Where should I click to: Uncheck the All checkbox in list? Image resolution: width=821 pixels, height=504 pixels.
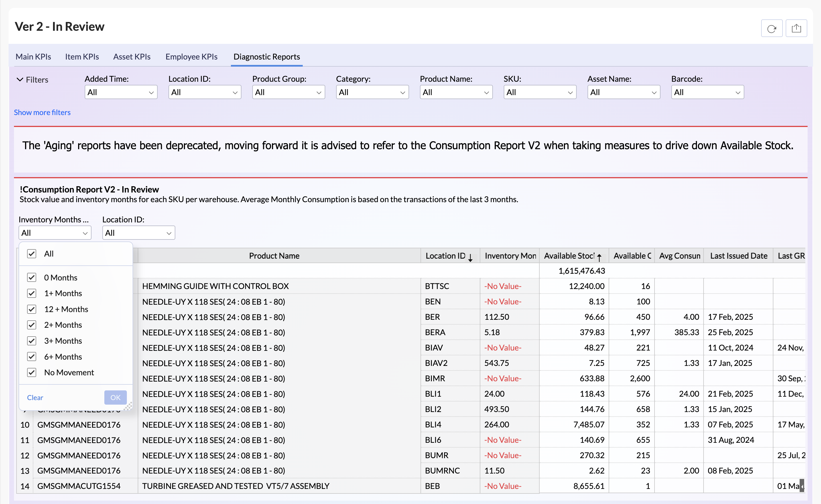[x=32, y=254]
